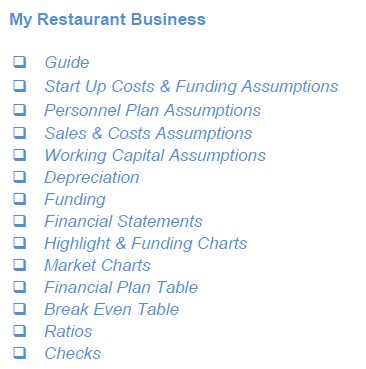Go to Personnel Plan Assumptions
Screen dimensions: 366x369
pos(153,110)
